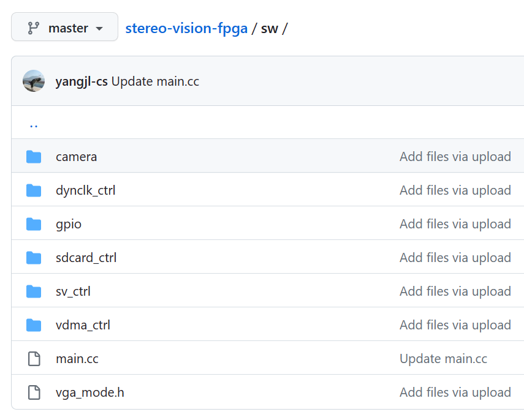This screenshot has height=420, width=524.
Task: Click the git branch icon
Action: [x=34, y=28]
